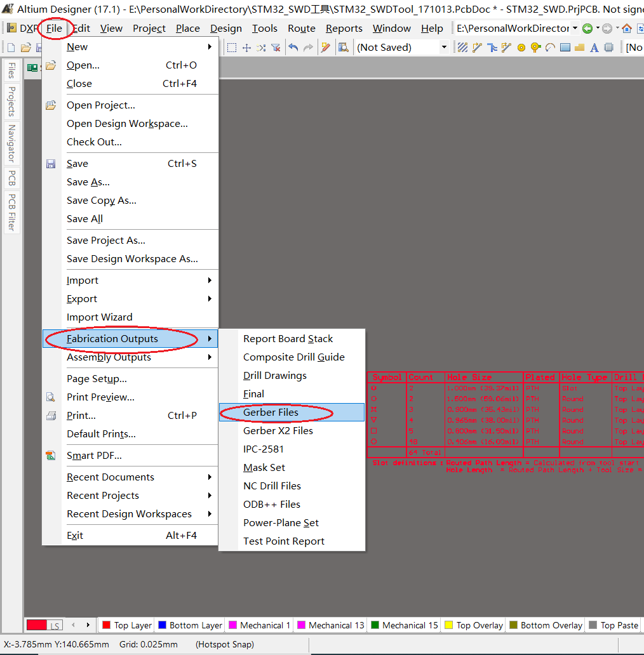Click the Bottom Overlay olive color swatch
The width and height of the screenshot is (644, 655).
513,625
